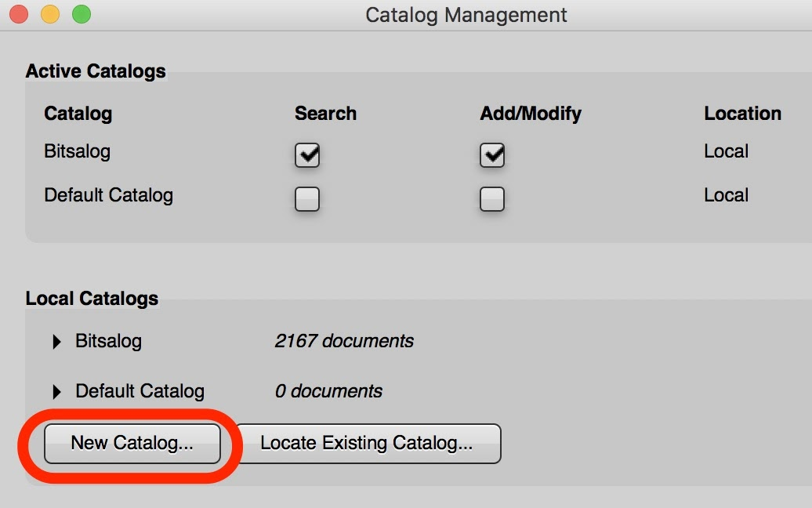Click the Location column header

point(742,114)
